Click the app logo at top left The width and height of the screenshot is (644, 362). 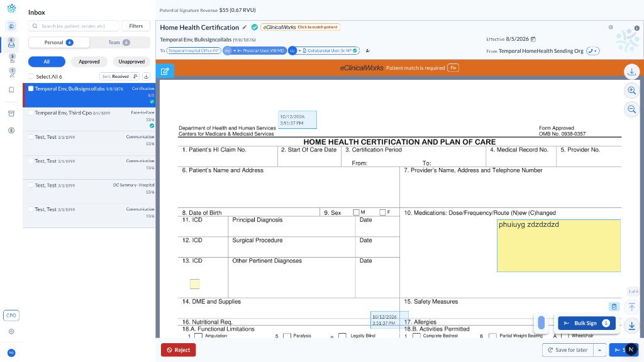pyautogui.click(x=11, y=8)
